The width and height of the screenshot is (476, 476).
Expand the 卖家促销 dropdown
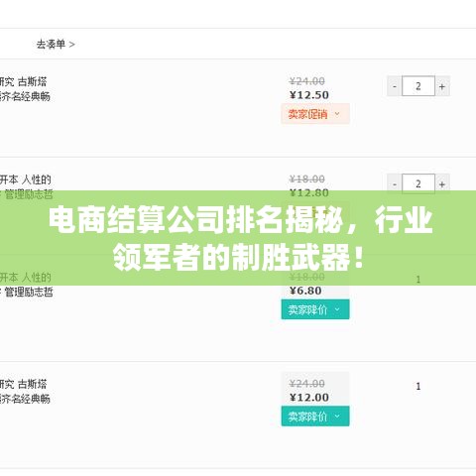tap(315, 114)
